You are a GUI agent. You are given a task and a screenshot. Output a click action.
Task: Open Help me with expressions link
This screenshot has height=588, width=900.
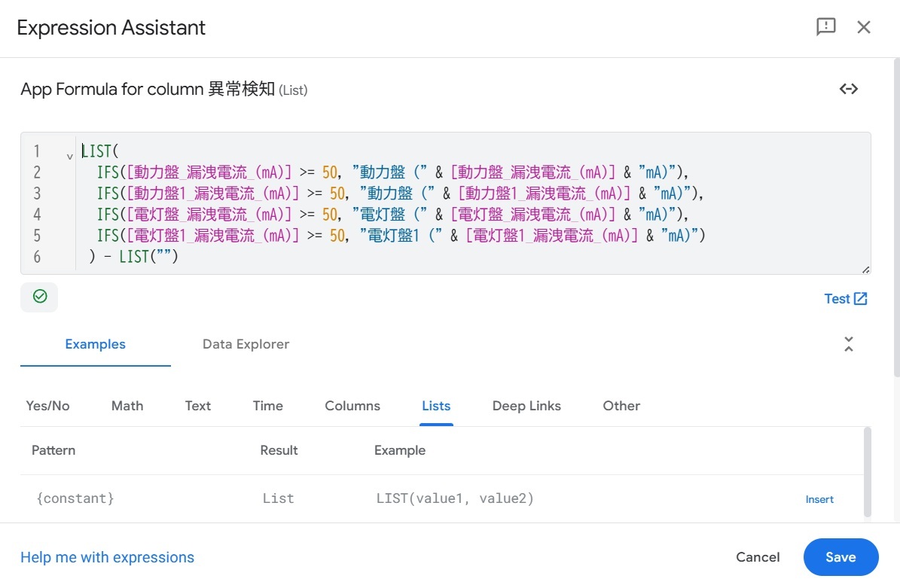tap(107, 557)
